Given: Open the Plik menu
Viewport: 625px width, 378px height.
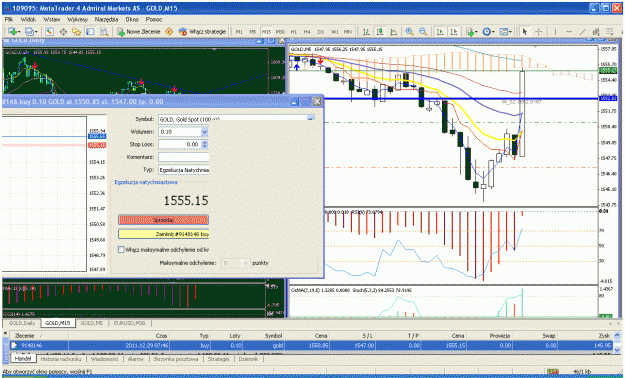Looking at the screenshot, I should (x=9, y=19).
